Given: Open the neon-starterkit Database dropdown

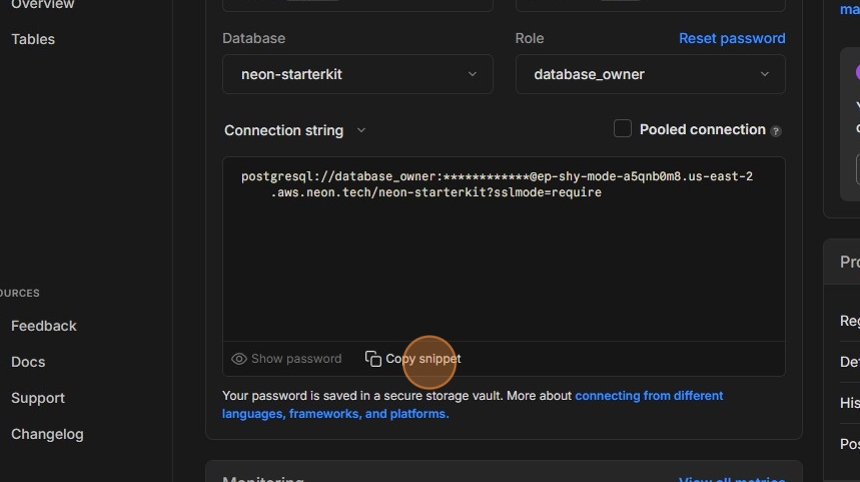Looking at the screenshot, I should (357, 74).
